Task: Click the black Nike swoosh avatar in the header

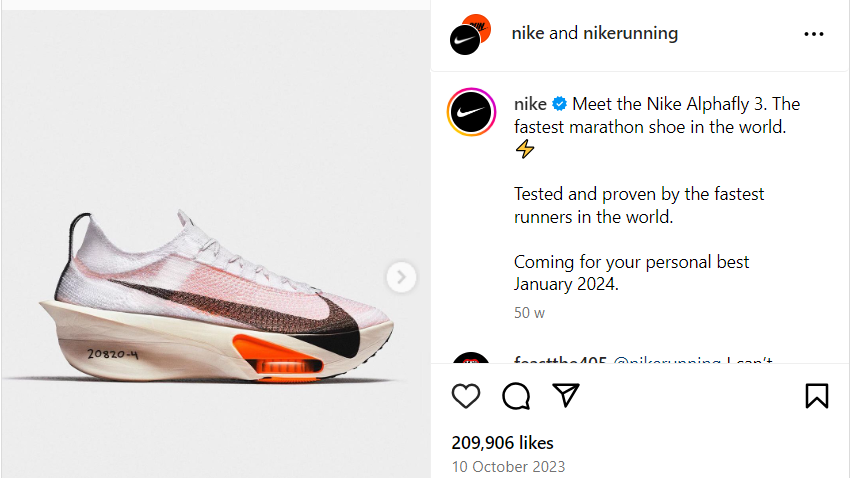Action: [465, 40]
